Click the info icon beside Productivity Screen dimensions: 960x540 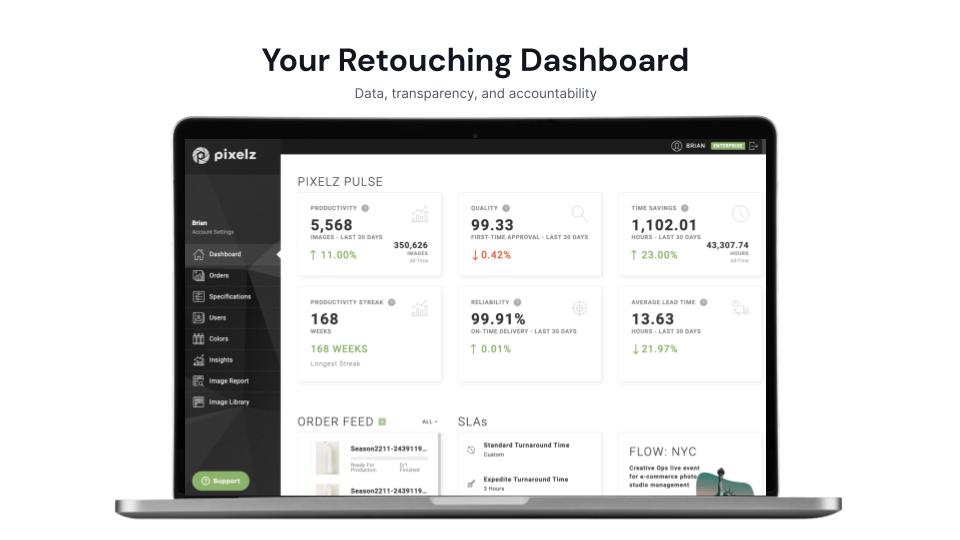pos(365,208)
